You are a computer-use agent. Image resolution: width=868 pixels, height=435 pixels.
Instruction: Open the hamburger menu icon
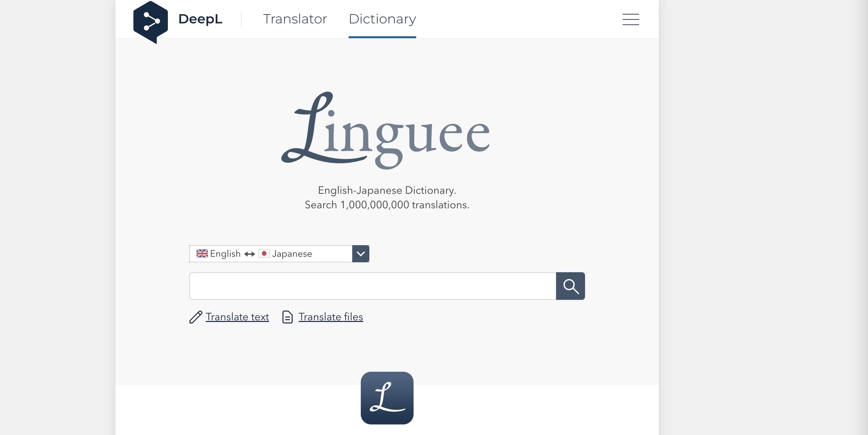click(x=631, y=19)
